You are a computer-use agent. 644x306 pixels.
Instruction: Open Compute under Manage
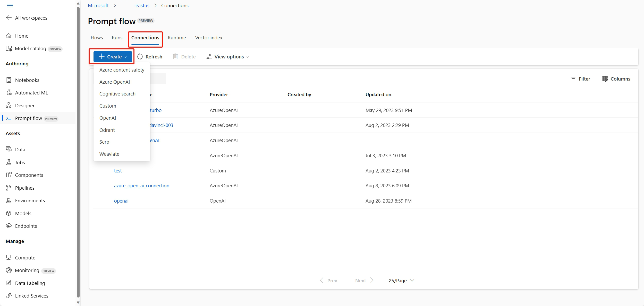[x=25, y=258]
